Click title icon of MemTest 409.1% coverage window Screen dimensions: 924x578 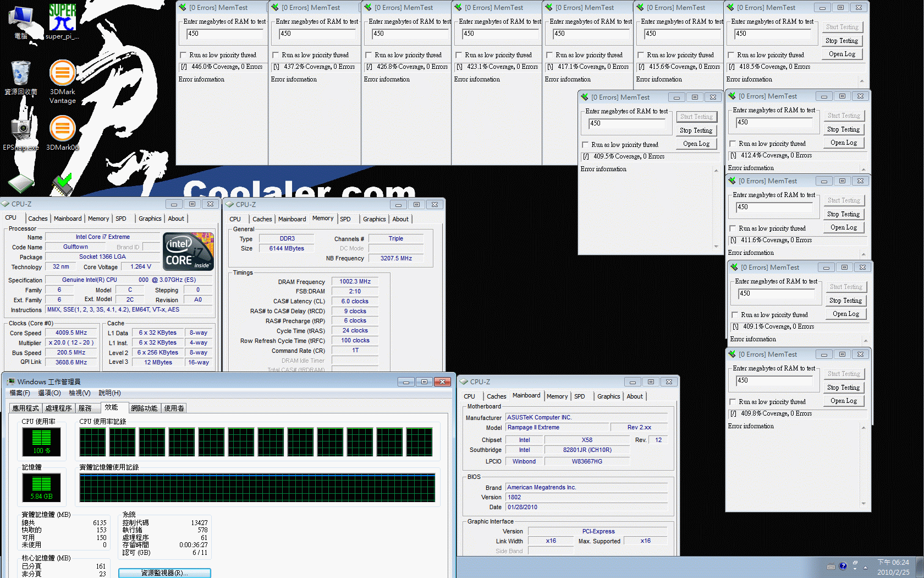click(x=734, y=267)
